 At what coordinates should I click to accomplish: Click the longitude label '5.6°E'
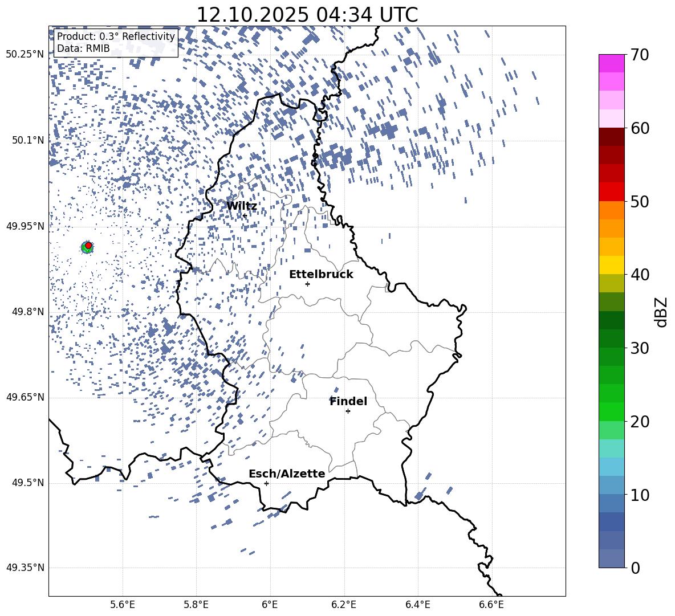[122, 605]
